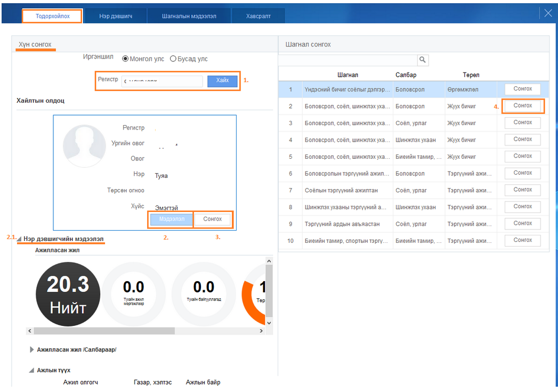Click Сонгох for award row 3 Соёл, урлаг Жуух бичиг
The height and width of the screenshot is (392, 558).
(522, 123)
